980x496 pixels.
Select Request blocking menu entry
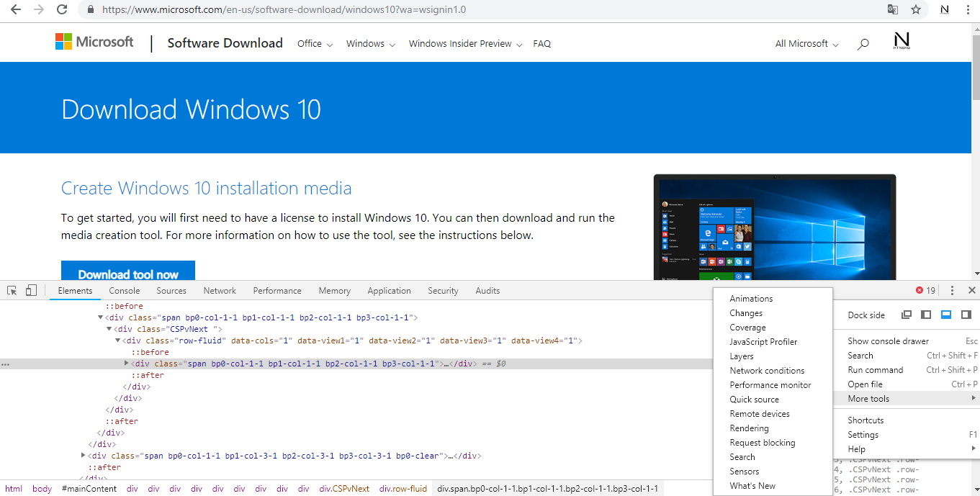click(x=773, y=443)
